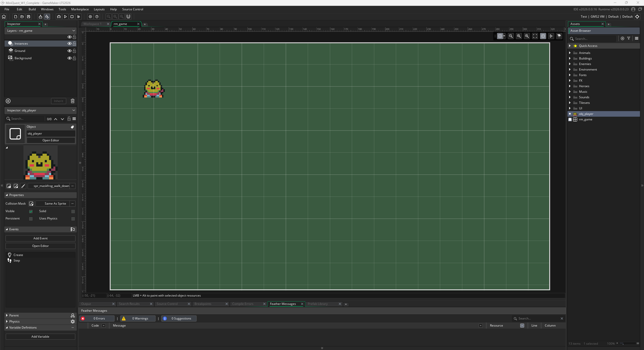Zoom out in the room editor
The height and width of the screenshot is (350, 644).
pyautogui.click(x=511, y=36)
